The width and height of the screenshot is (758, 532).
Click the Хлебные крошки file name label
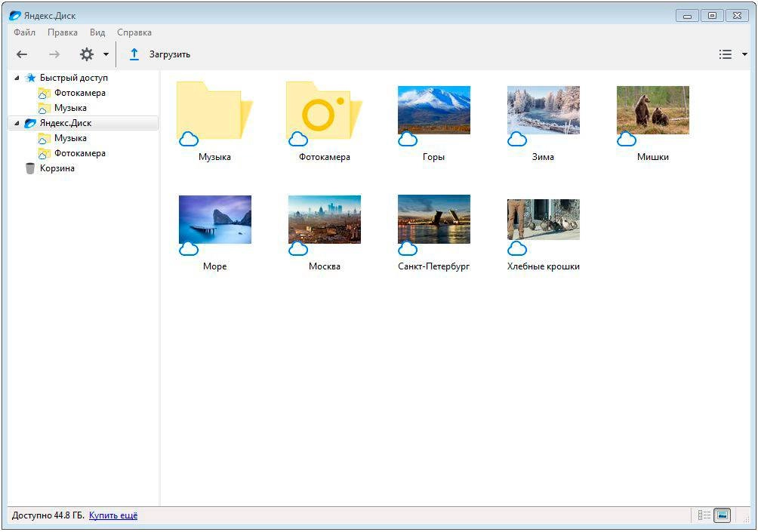click(x=544, y=266)
